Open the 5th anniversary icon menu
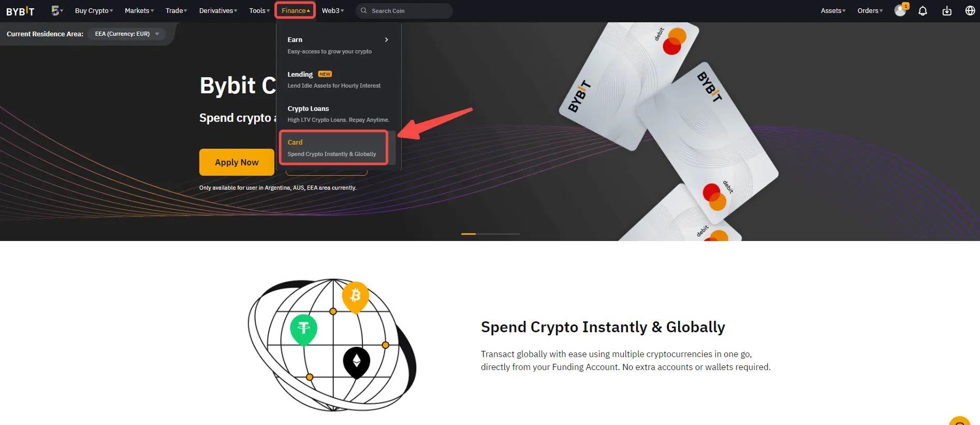Viewport: 980px width, 425px height. point(57,10)
